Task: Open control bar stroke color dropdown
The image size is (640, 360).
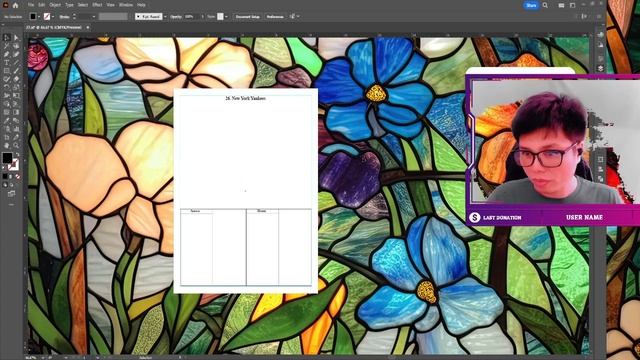Action: point(53,17)
